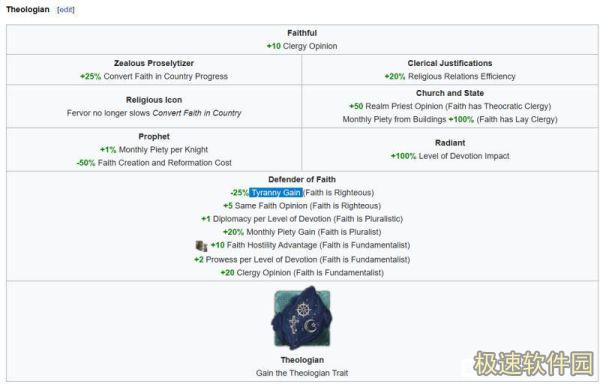The height and width of the screenshot is (384, 600).
Task: Click the Faith Creation and Reformation Cost line
Action: (154, 163)
